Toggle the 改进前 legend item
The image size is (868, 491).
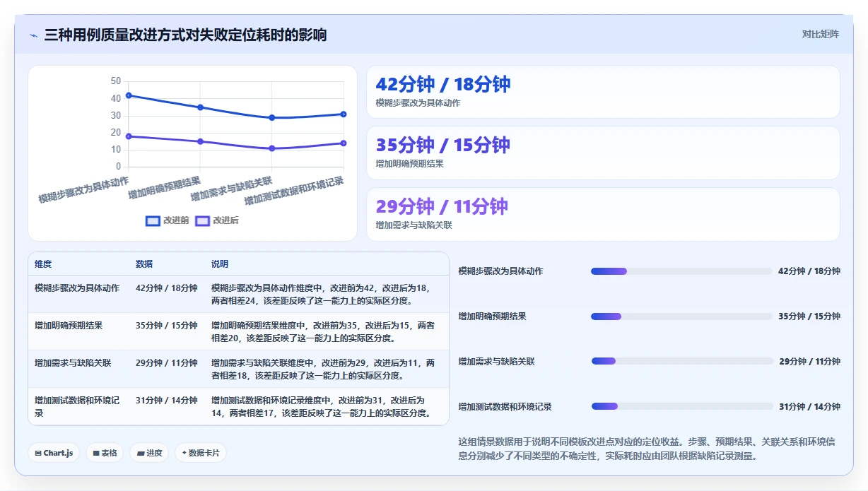click(168, 220)
